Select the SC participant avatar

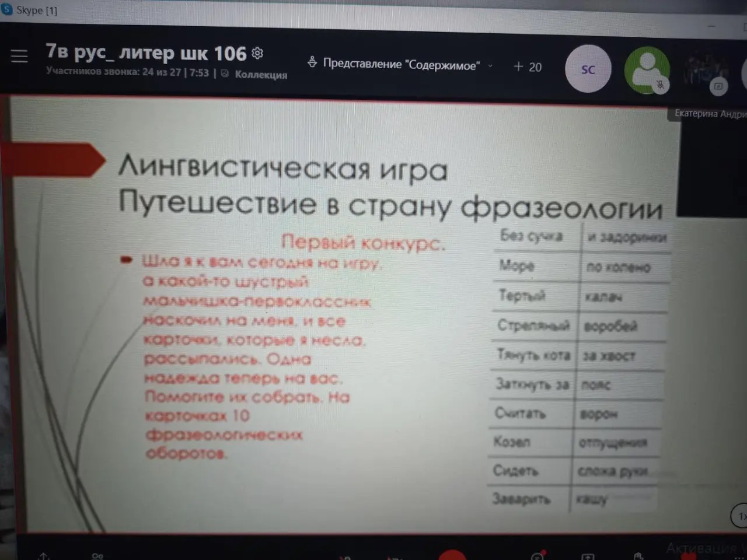click(x=588, y=69)
